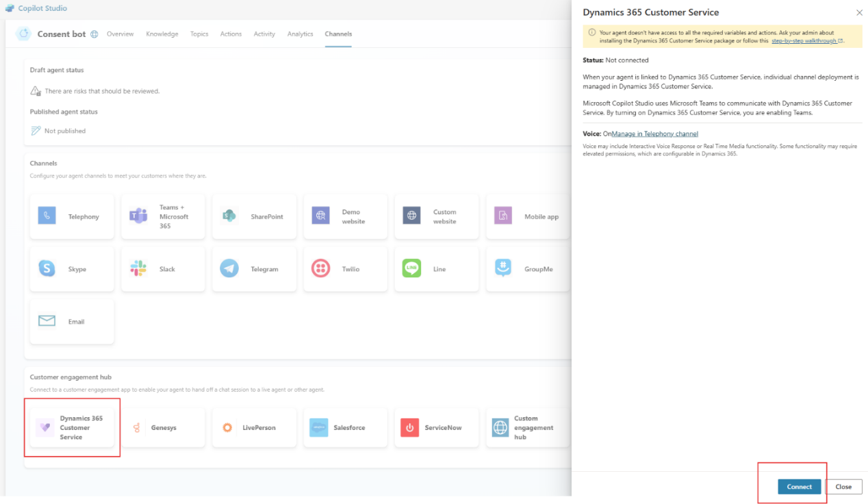This screenshot has width=868, height=504.
Task: Open the Skype channel label
Action: click(77, 270)
